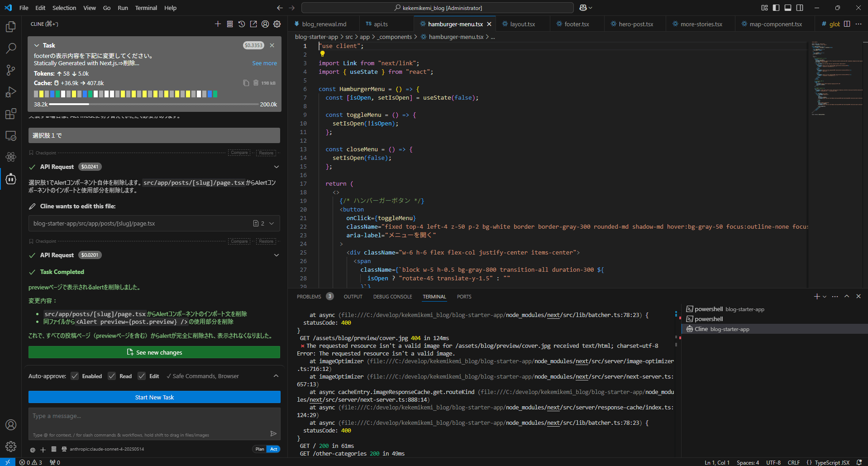Show the lightbulb code action on line 2
868x466 pixels.
click(x=323, y=54)
